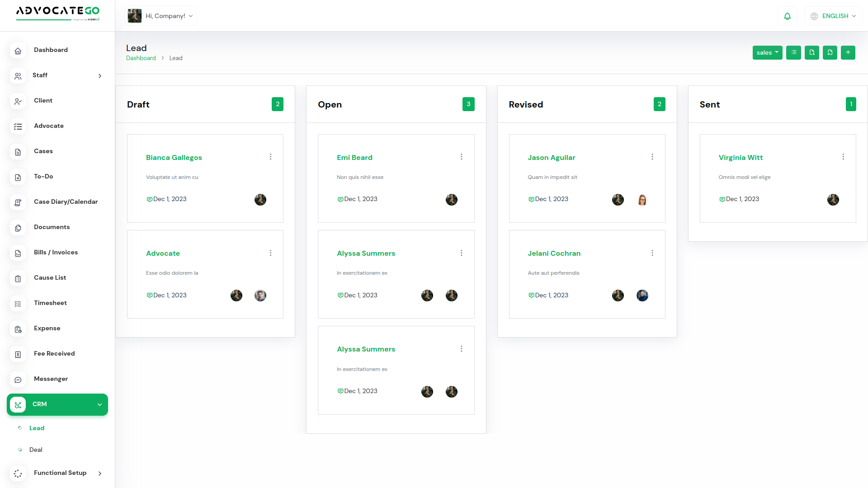Expand the Functional Setup submenu
The width and height of the screenshot is (868, 488).
tap(99, 473)
